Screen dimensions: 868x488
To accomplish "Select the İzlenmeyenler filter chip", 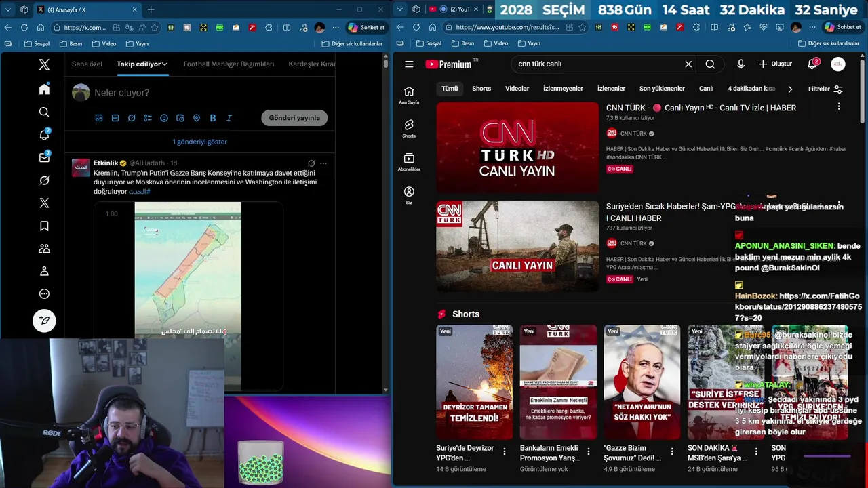I will 563,89.
